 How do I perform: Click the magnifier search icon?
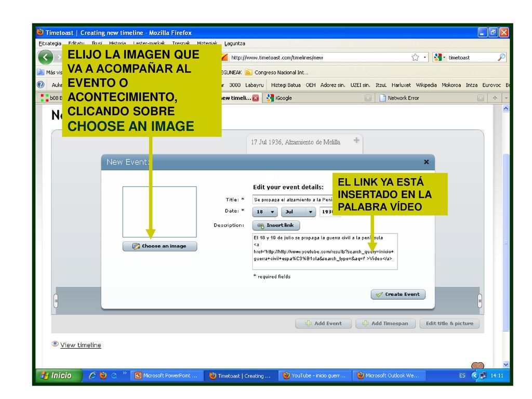click(x=501, y=57)
